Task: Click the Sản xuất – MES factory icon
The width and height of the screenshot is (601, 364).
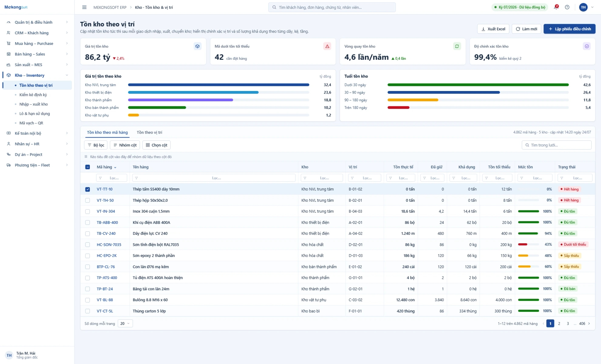Action: click(x=8, y=65)
